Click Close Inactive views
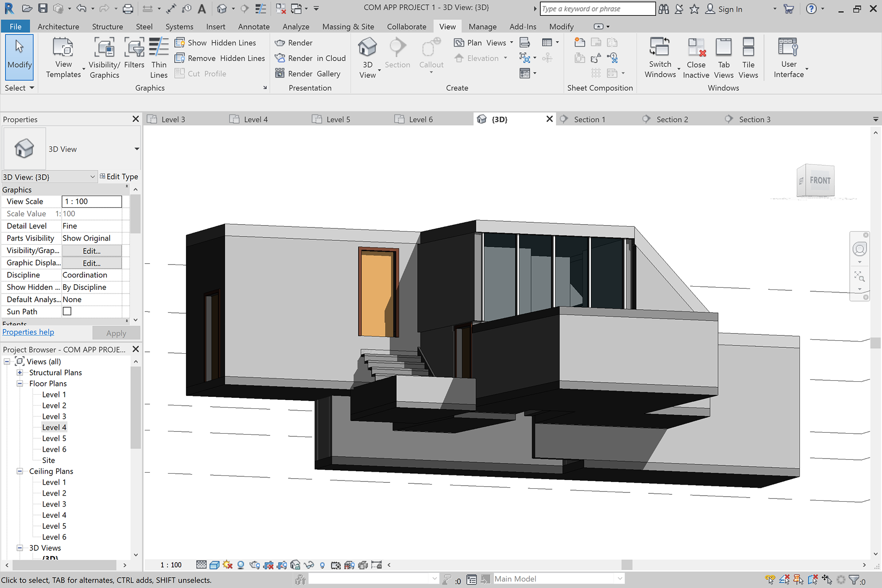 [696, 58]
